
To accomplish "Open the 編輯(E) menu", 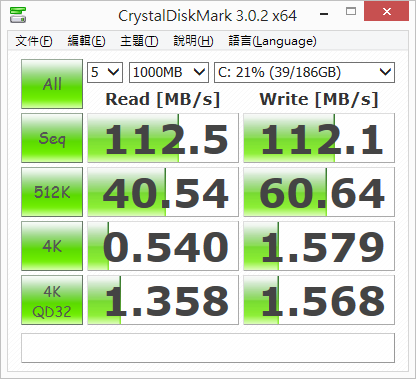I will [86, 41].
